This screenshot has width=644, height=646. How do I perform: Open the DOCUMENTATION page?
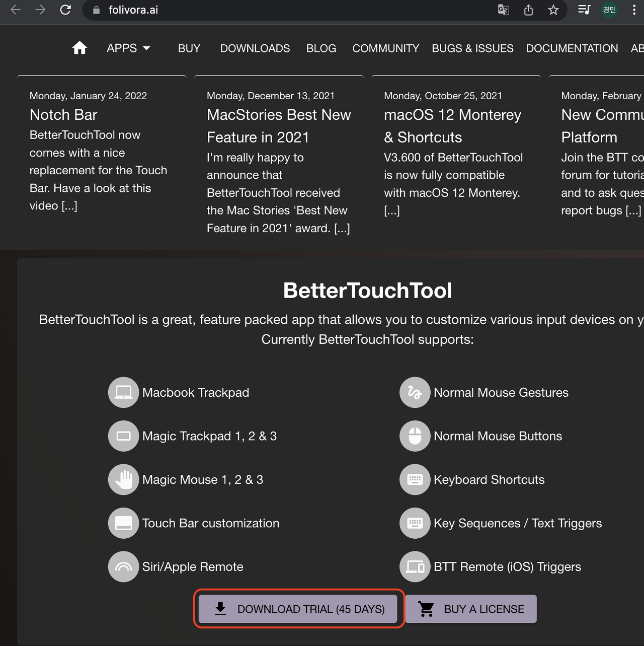pyautogui.click(x=572, y=48)
